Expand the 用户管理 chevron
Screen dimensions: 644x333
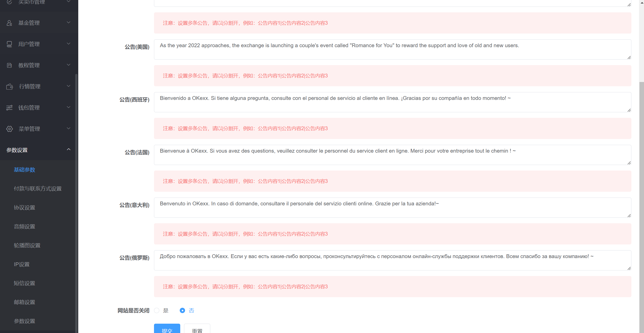point(68,44)
